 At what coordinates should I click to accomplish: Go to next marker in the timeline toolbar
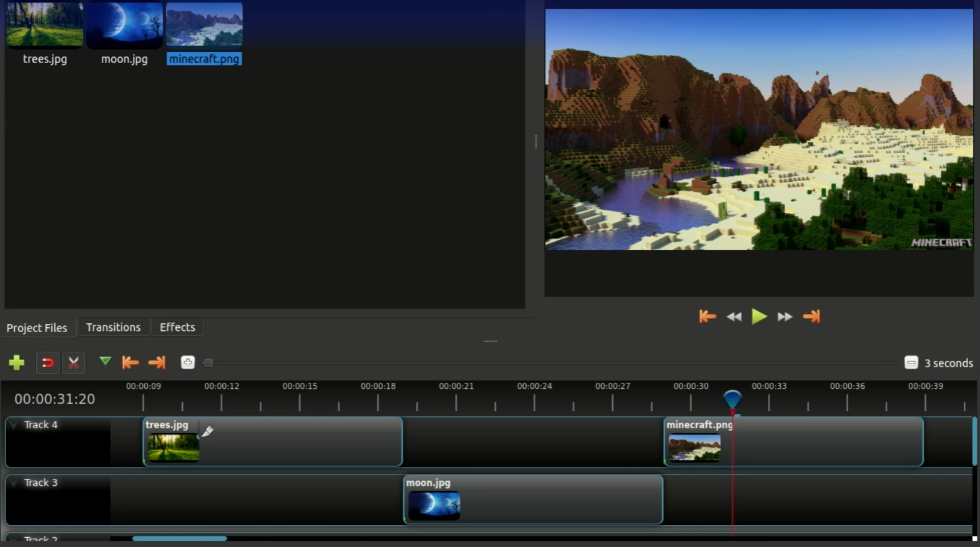[157, 363]
